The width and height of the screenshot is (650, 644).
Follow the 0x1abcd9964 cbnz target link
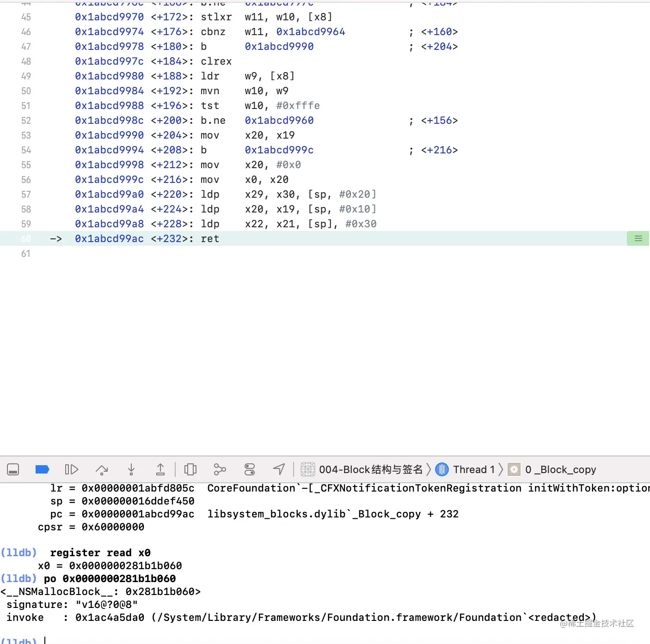310,31
